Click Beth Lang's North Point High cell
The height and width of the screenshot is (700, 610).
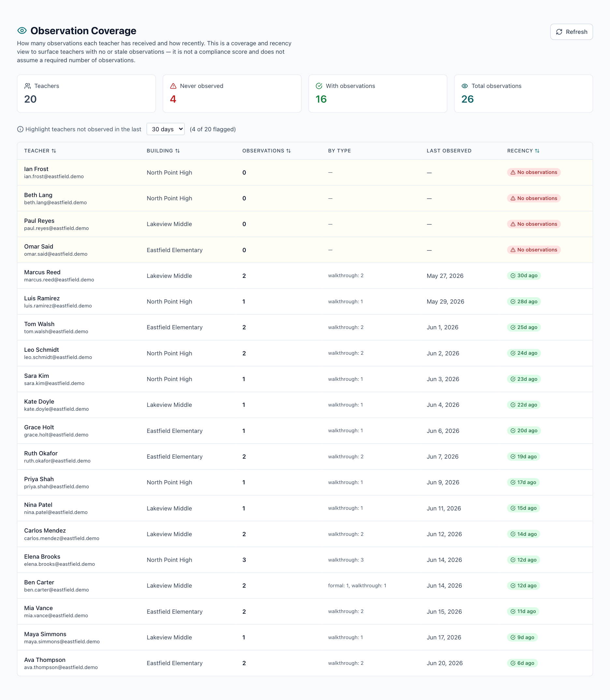(169, 198)
